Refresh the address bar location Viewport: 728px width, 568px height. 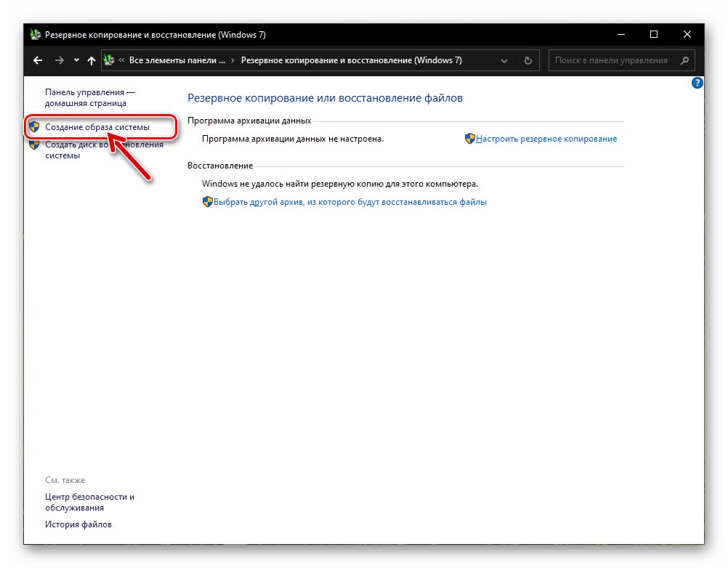[528, 60]
